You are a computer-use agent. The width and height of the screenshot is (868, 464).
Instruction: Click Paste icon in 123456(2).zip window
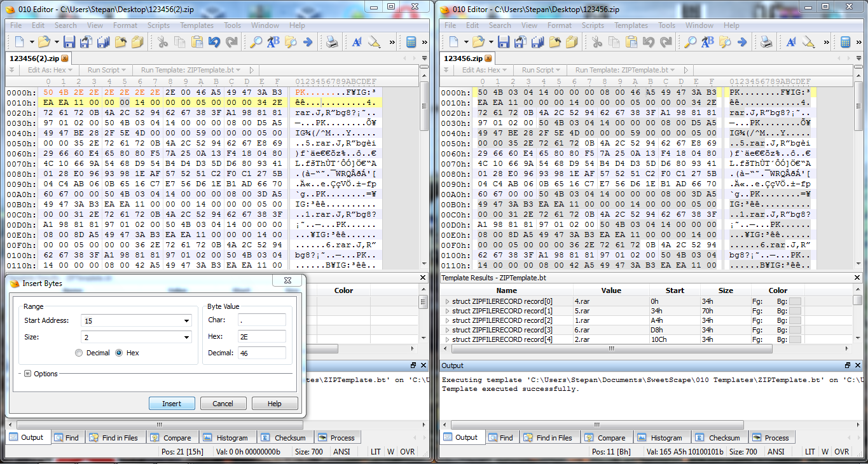point(197,43)
